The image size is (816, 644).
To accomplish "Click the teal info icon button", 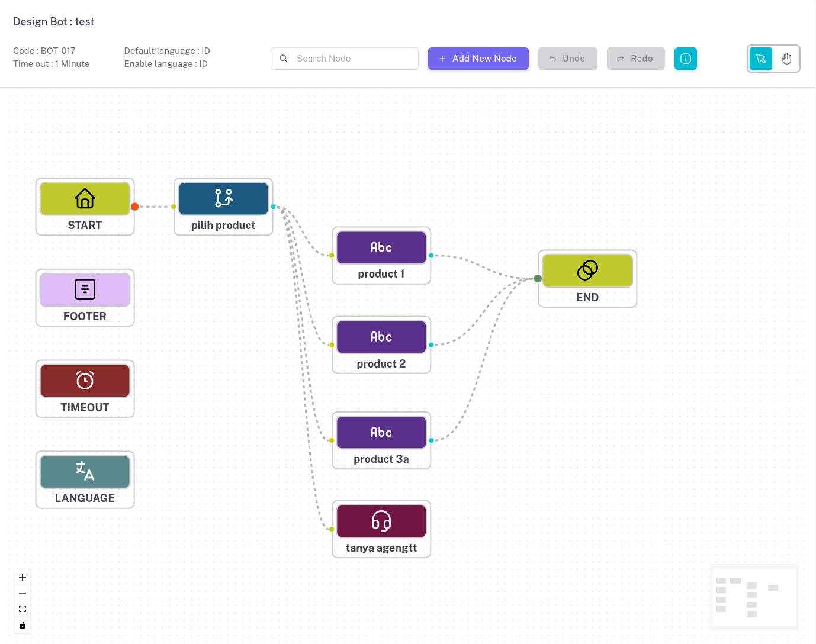I will pyautogui.click(x=686, y=59).
